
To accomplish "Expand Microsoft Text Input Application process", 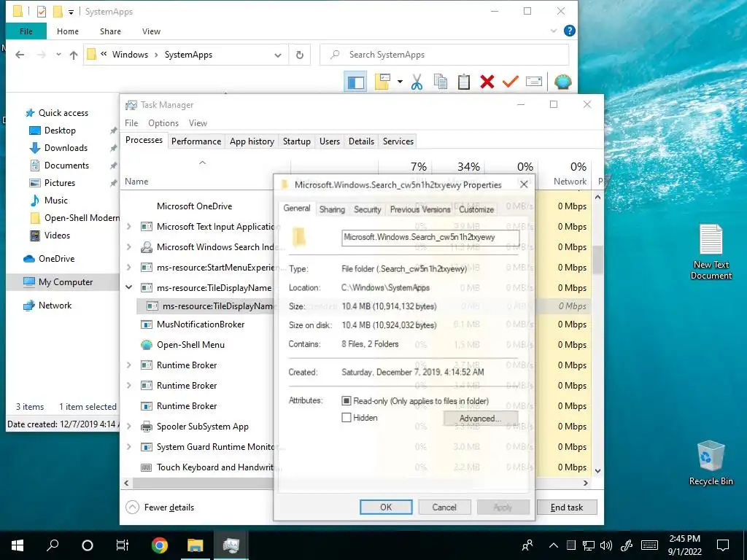I will [x=128, y=227].
